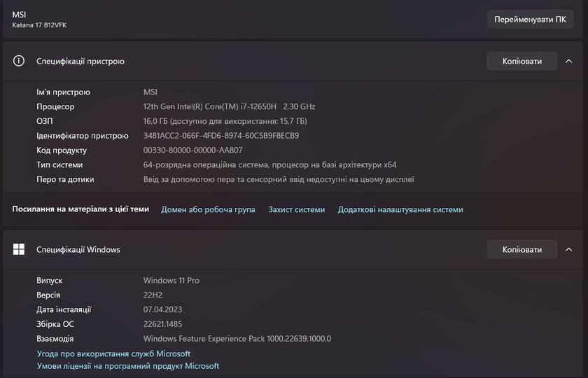The width and height of the screenshot is (588, 378).
Task: Click the product code value 00330-80000-00000-AA807
Action: click(192, 150)
